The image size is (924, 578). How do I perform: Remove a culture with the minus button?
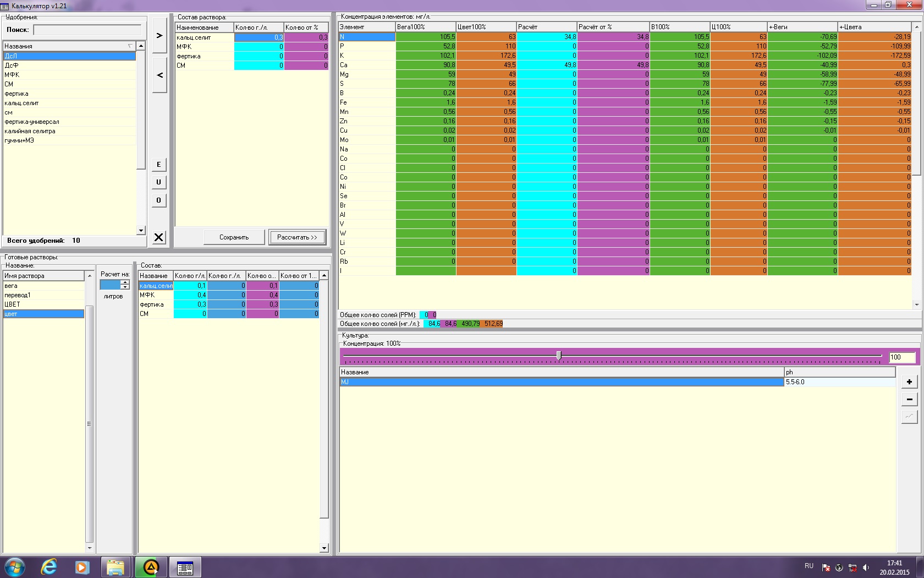pyautogui.click(x=909, y=400)
